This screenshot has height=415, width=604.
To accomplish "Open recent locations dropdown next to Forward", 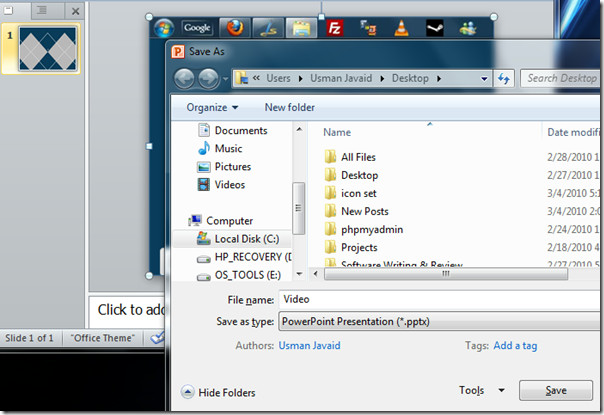I will [225, 79].
